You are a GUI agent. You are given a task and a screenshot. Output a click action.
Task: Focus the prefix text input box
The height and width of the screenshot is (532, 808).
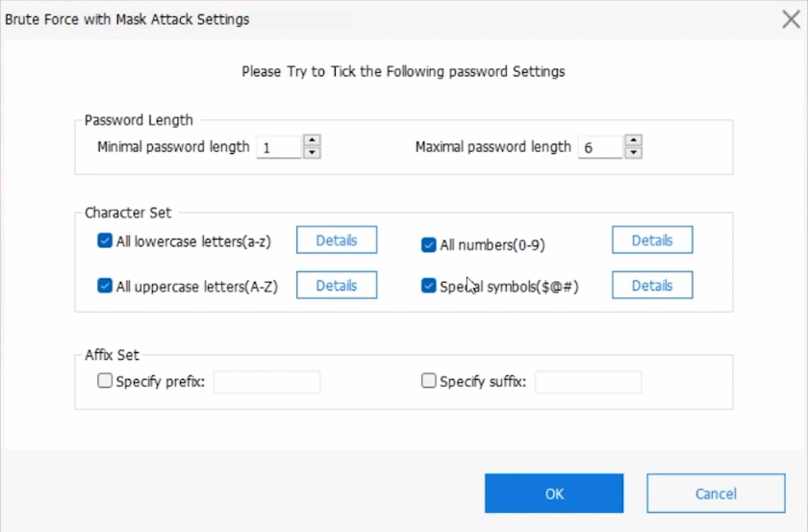click(x=266, y=382)
